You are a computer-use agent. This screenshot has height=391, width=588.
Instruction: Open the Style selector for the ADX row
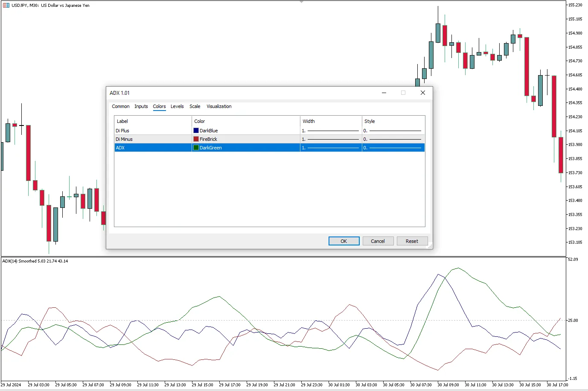tap(393, 148)
